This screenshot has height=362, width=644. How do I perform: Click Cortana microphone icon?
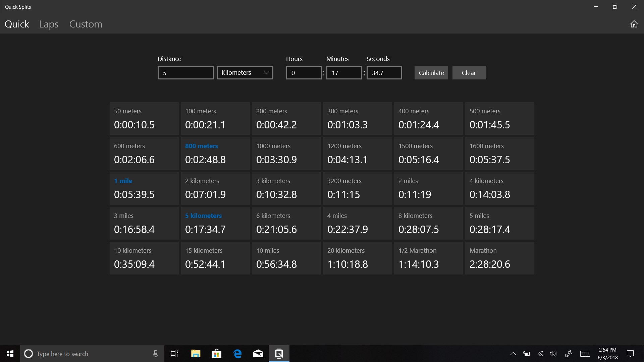click(x=156, y=354)
